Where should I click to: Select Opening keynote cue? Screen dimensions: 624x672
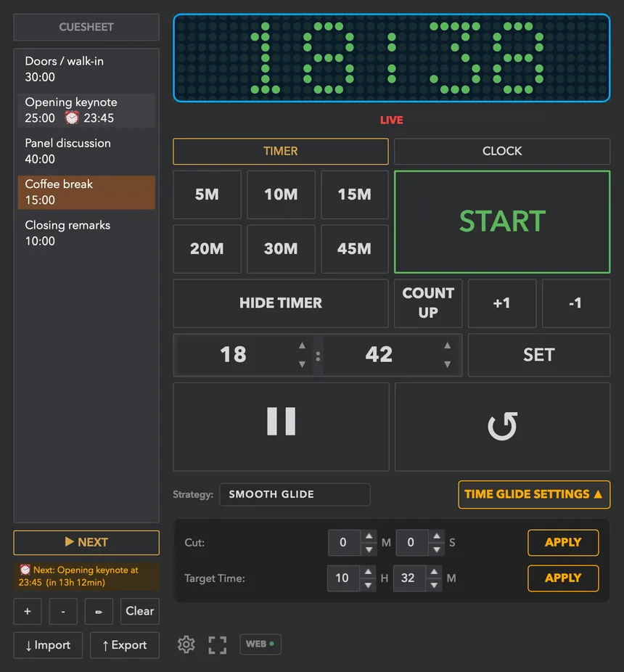86,110
